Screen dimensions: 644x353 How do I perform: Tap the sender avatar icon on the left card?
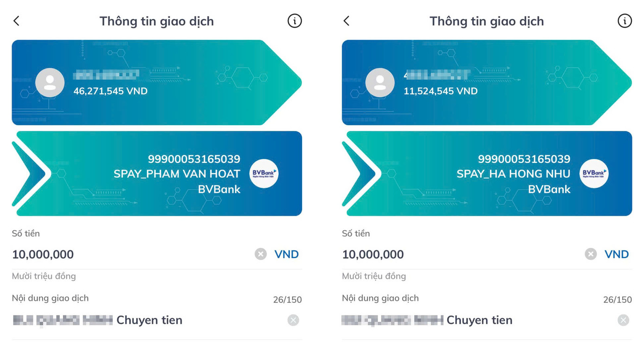point(49,83)
